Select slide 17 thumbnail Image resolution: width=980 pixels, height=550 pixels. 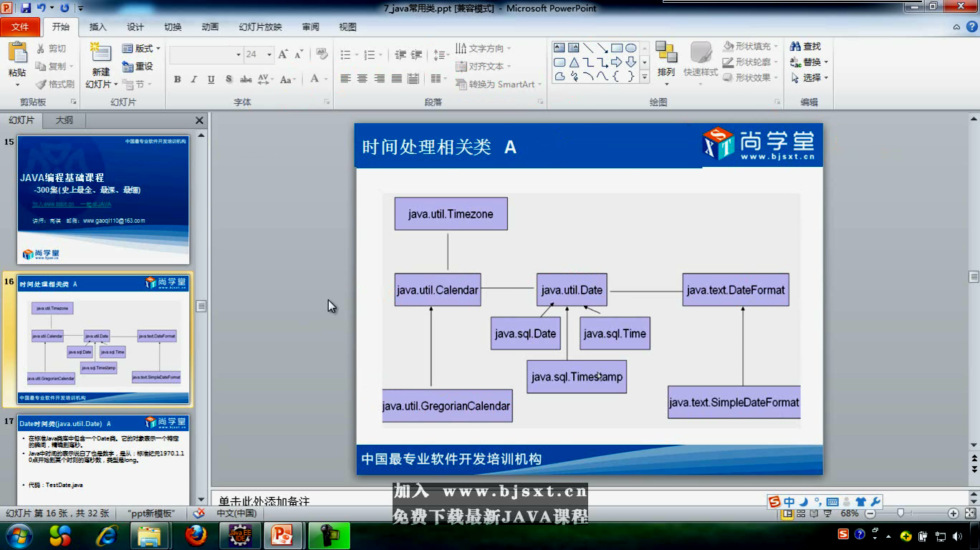point(103,461)
